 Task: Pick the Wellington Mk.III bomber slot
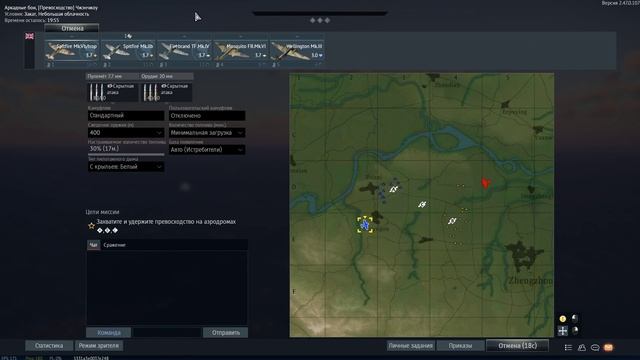click(297, 51)
